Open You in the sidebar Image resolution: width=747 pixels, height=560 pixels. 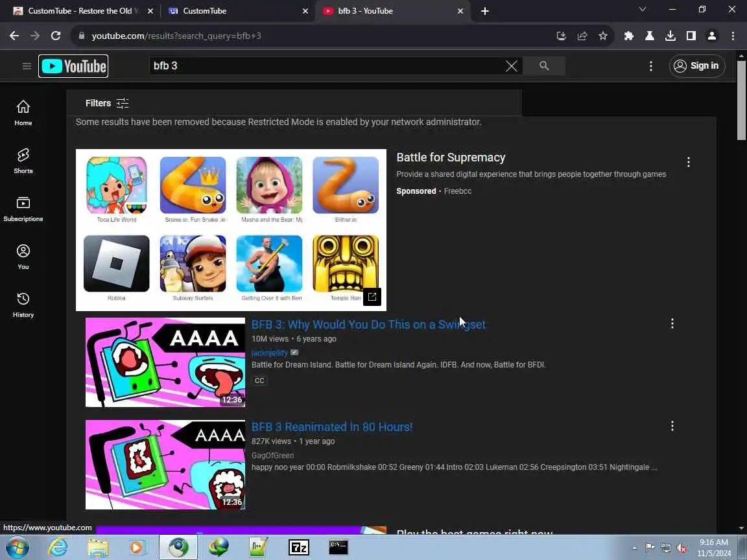tap(23, 257)
